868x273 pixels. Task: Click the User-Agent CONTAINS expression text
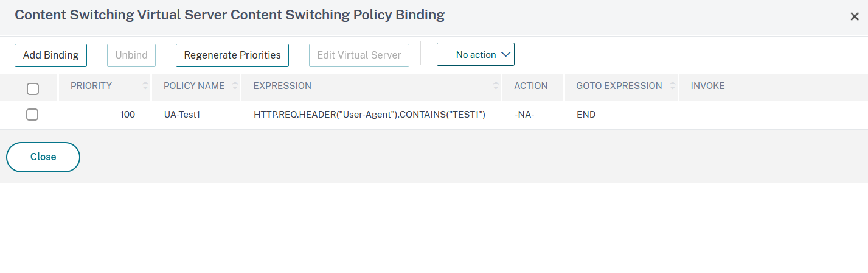tap(369, 115)
